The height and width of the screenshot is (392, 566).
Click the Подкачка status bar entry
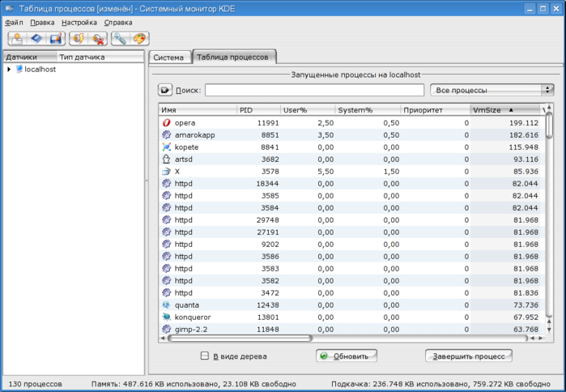click(440, 384)
